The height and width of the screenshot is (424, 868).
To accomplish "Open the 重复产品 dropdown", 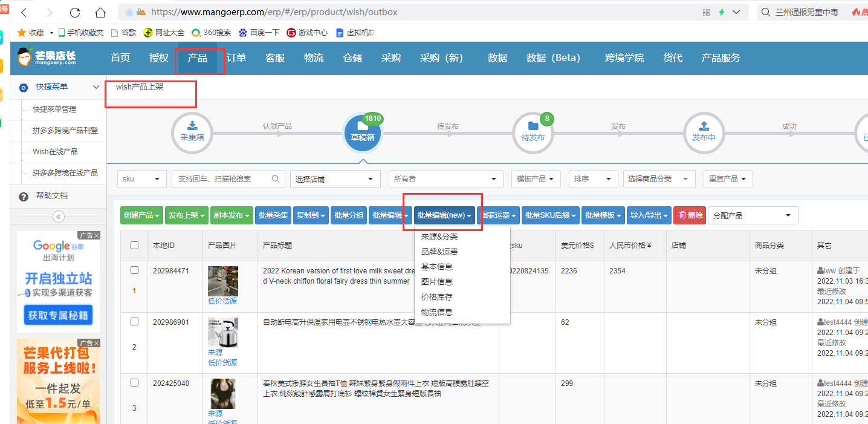I will tap(728, 179).
